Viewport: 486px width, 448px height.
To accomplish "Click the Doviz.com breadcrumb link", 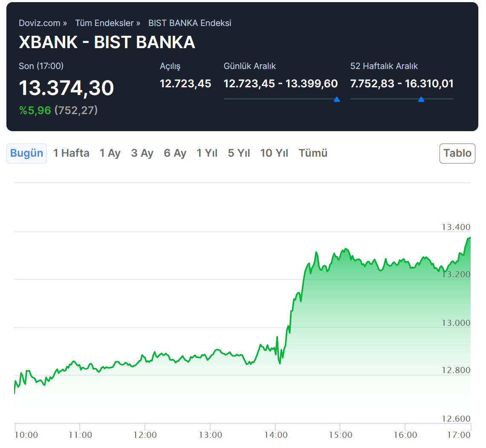I will (39, 23).
